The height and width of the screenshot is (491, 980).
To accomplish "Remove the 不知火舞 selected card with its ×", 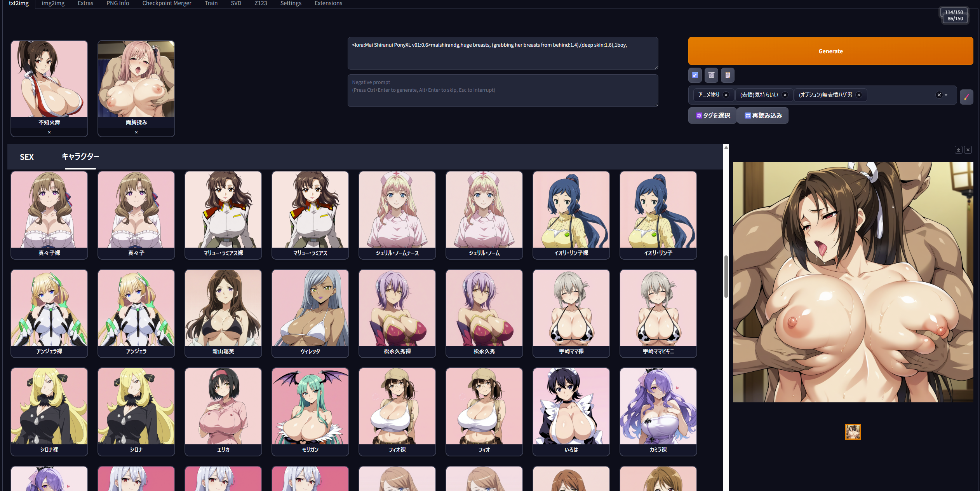I will tap(49, 132).
